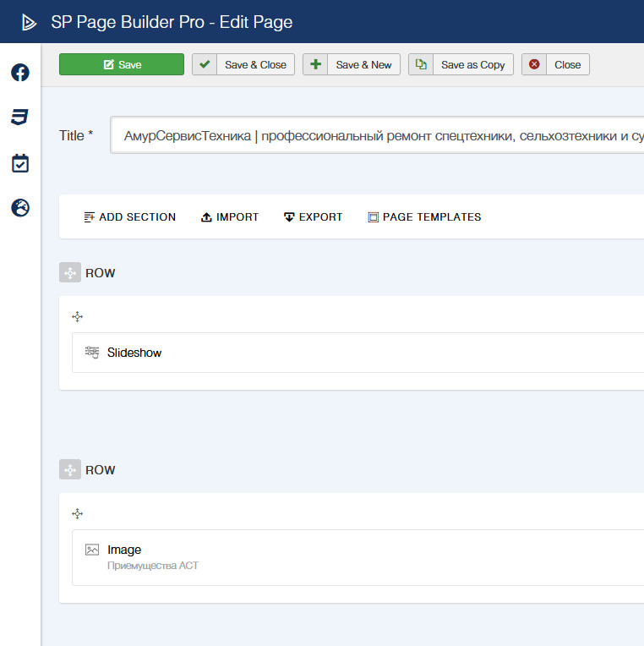Click the SP Page Builder logo icon

30,22
